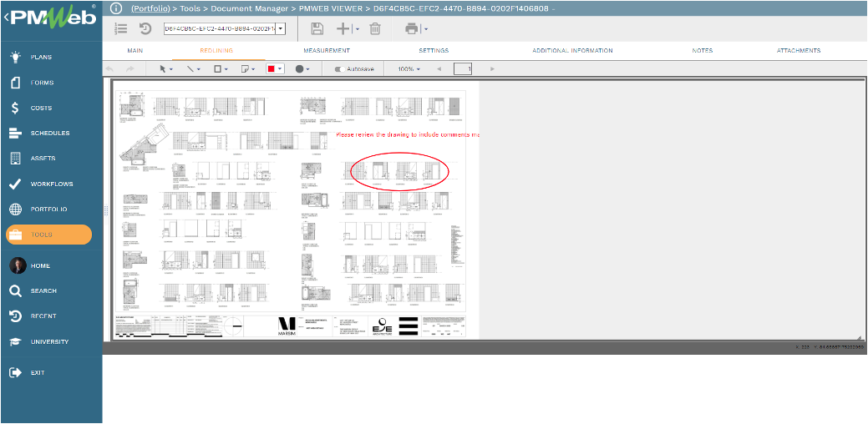Switch to the Measurement tab
Image resolution: width=868 pixels, height=424 pixels.
[326, 51]
